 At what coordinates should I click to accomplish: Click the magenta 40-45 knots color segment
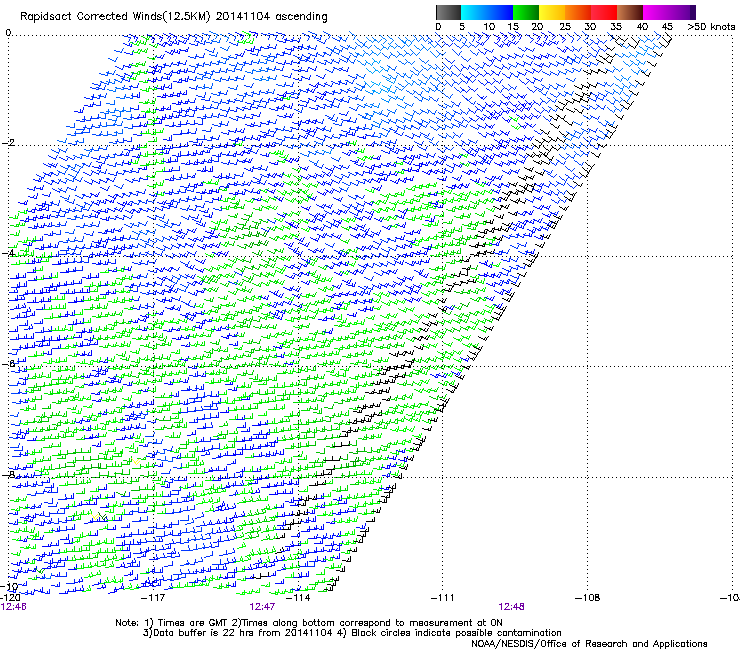point(656,12)
